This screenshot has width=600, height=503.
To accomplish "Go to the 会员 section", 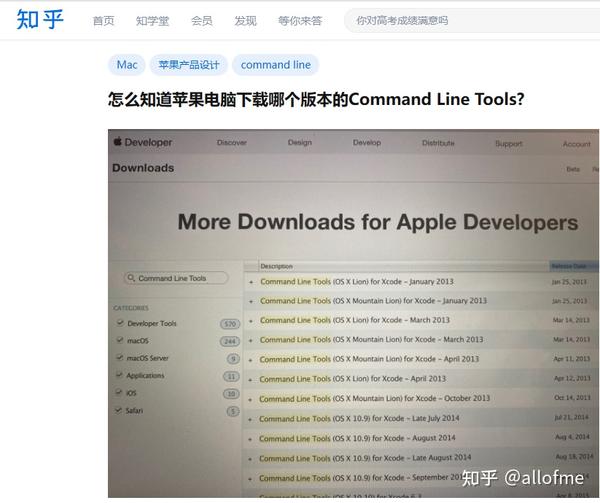I will point(202,21).
